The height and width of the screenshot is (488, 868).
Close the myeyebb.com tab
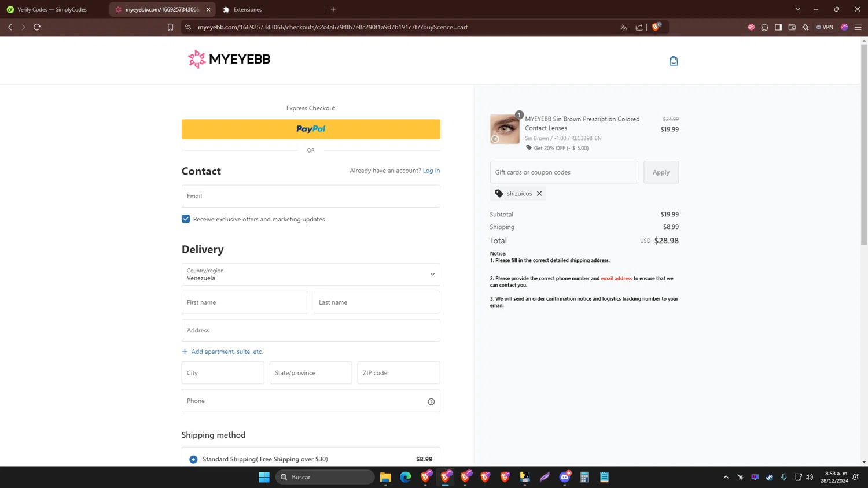coord(208,9)
